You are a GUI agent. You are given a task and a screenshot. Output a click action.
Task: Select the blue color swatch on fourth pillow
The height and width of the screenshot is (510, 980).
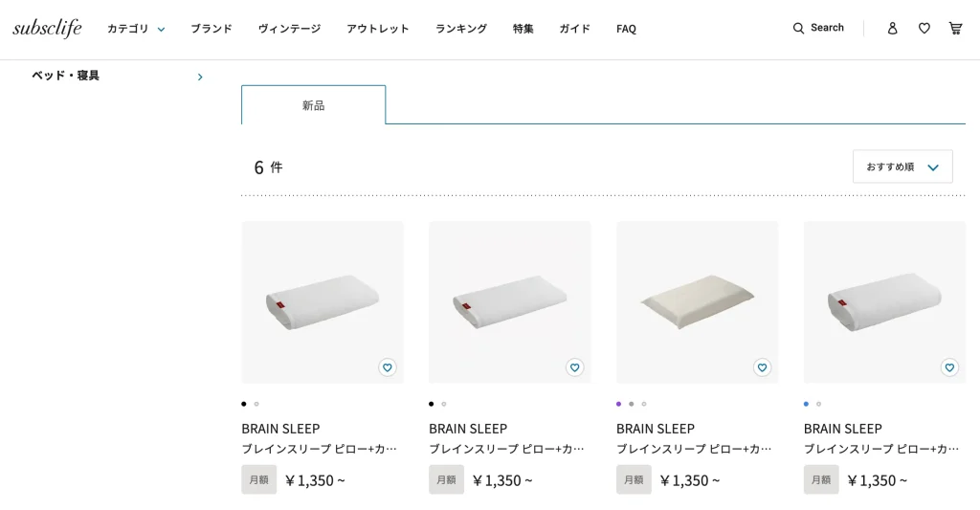[807, 404]
